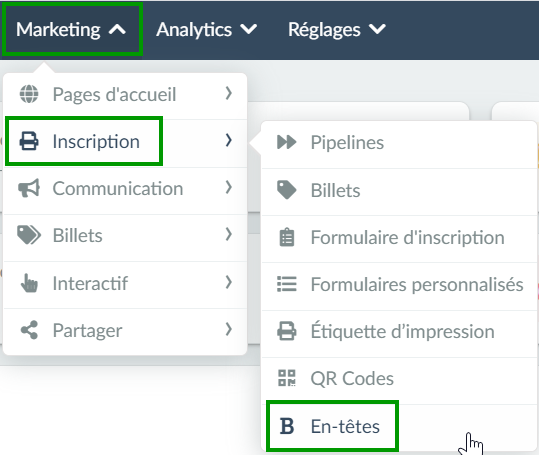This screenshot has height=455, width=539.
Task: Click the QR code icon in the submenu
Action: point(287,378)
